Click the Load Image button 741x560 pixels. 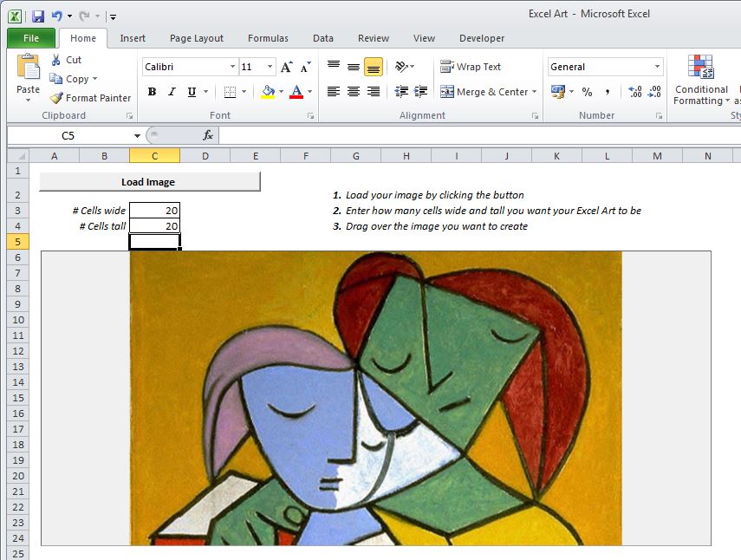click(150, 181)
